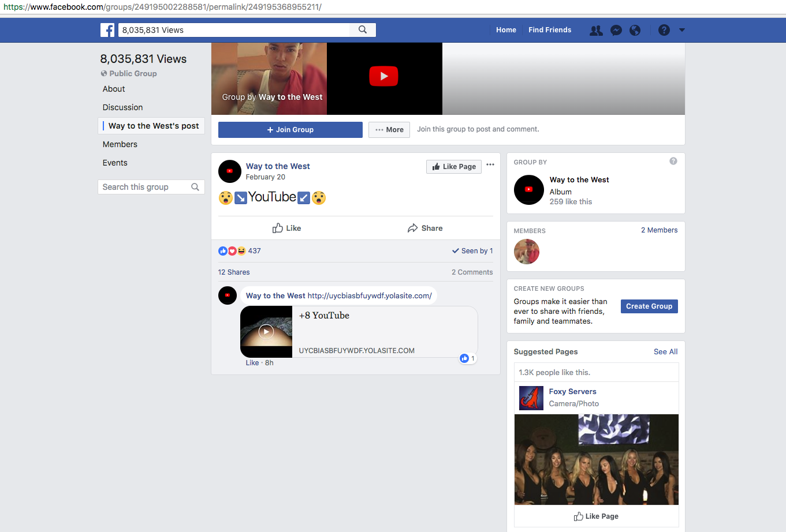The width and height of the screenshot is (786, 532).
Task: Select Members in the left sidebar
Action: coord(120,144)
